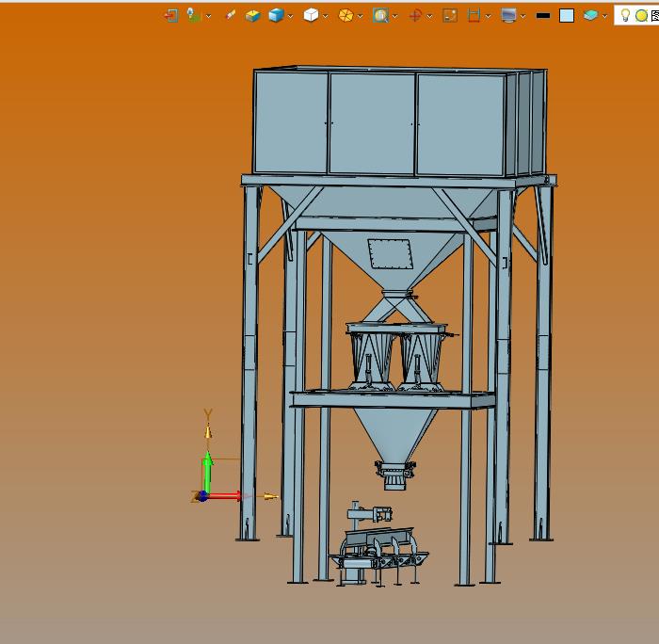The width and height of the screenshot is (659, 644).
Task: Click the yellow circle icon beside light bulb
Action: [x=641, y=16]
